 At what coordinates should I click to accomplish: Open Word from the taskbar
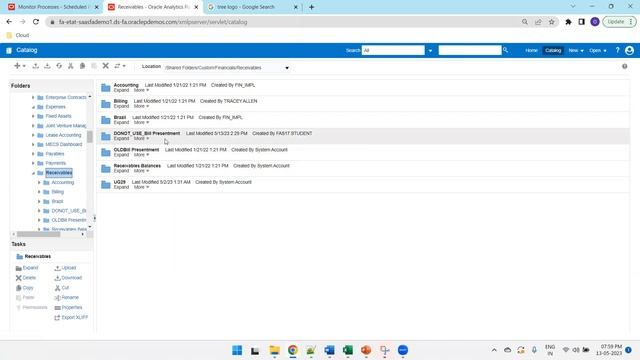[x=329, y=350]
